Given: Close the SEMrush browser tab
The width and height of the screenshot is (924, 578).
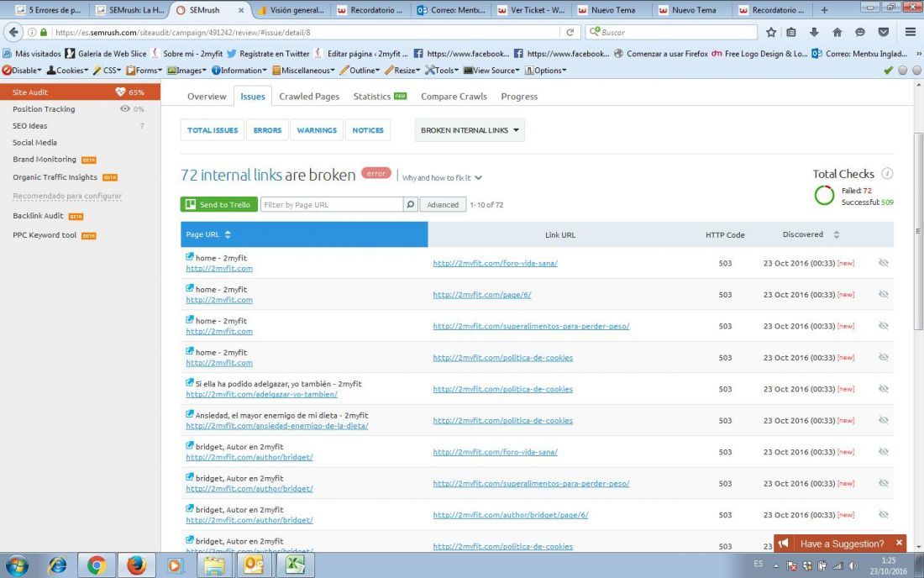Looking at the screenshot, I should pos(241,10).
